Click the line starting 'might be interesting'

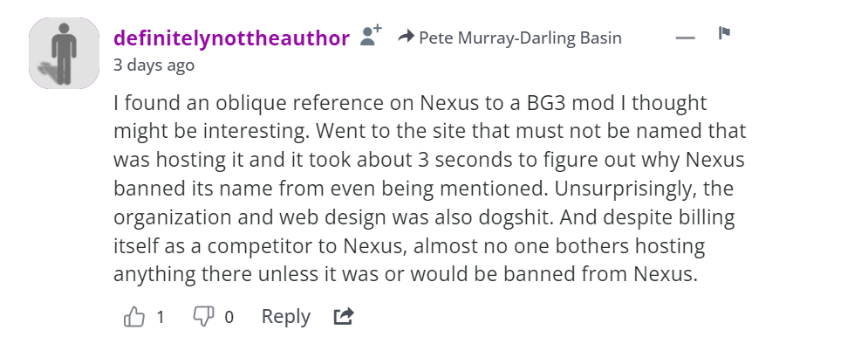[x=429, y=131]
